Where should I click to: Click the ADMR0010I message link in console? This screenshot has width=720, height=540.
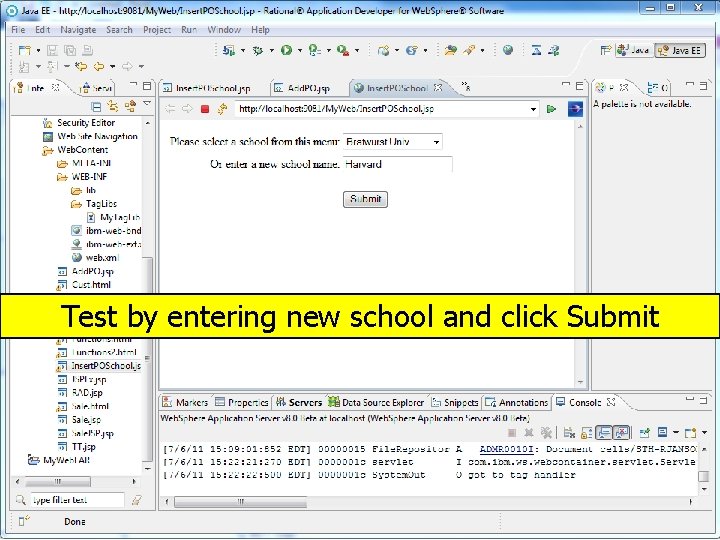(x=506, y=450)
